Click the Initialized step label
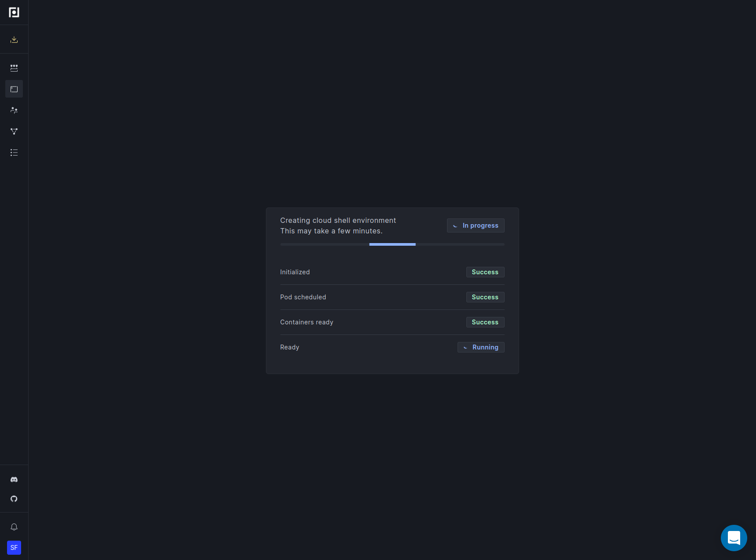Screen dimensions: 756x560 295,272
